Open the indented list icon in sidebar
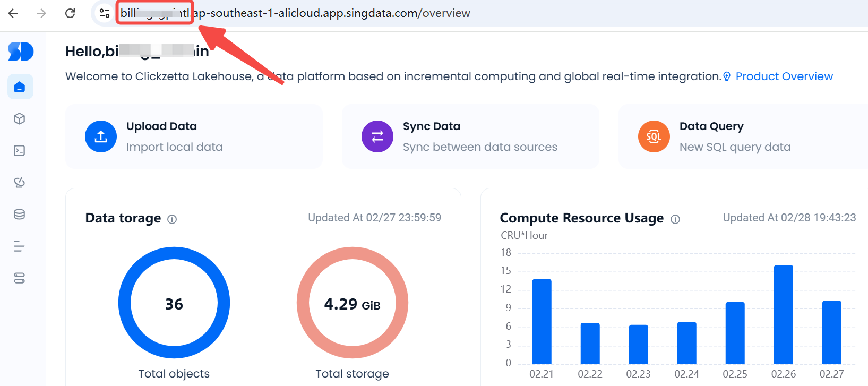This screenshot has height=386, width=868. pyautogui.click(x=20, y=246)
